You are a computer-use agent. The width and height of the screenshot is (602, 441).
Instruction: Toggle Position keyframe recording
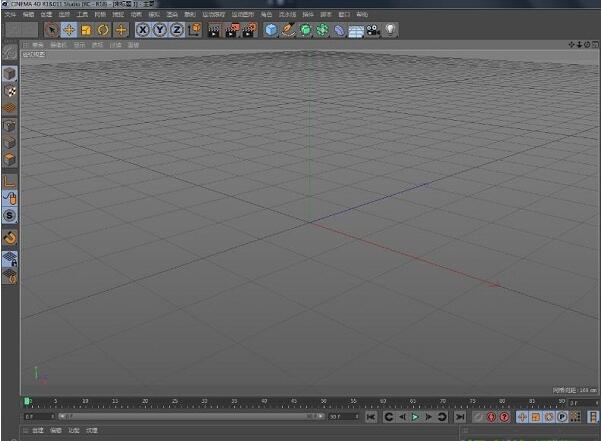(x=522, y=417)
